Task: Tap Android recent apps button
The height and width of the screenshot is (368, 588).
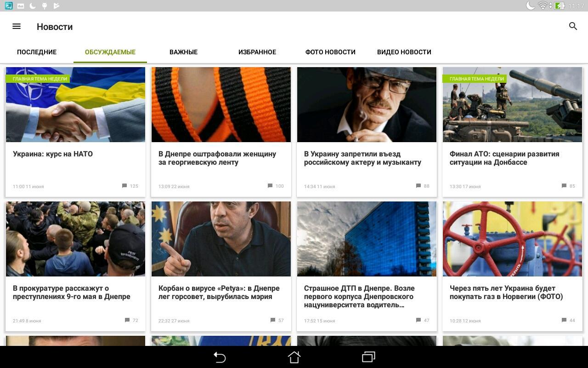Action: (x=368, y=357)
